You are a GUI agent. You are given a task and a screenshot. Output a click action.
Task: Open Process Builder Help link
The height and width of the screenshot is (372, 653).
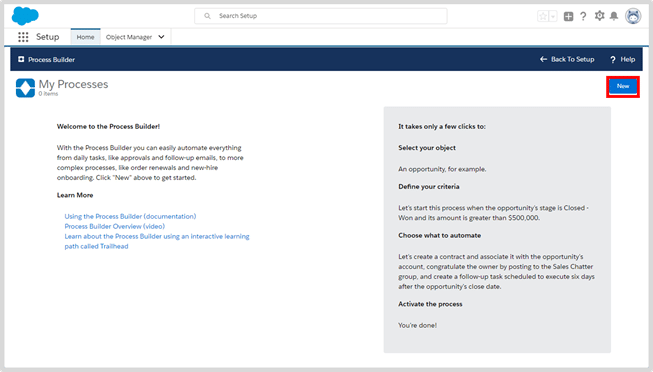[622, 59]
